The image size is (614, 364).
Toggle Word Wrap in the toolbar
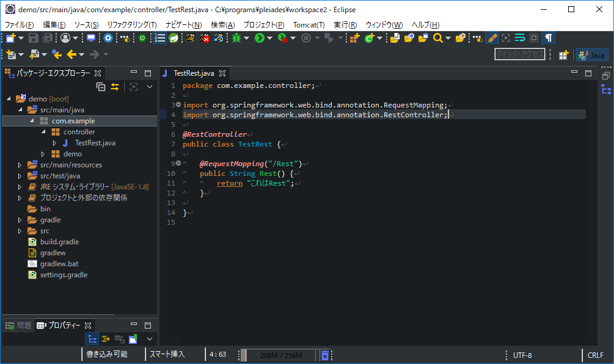pyautogui.click(x=520, y=38)
